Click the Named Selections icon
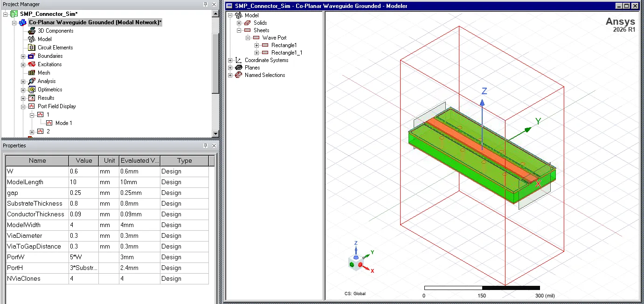644x304 pixels. coord(239,75)
